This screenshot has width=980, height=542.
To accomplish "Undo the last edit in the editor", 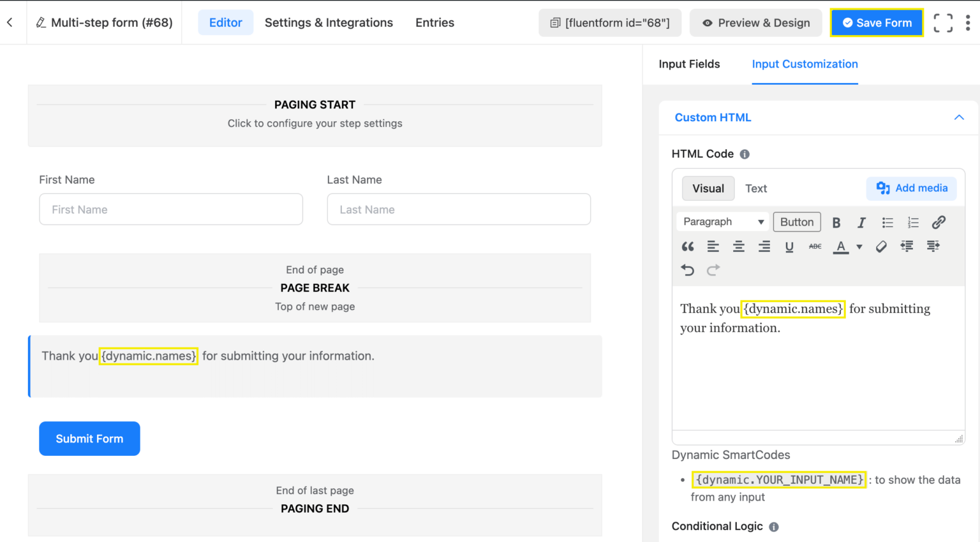I will [687, 270].
